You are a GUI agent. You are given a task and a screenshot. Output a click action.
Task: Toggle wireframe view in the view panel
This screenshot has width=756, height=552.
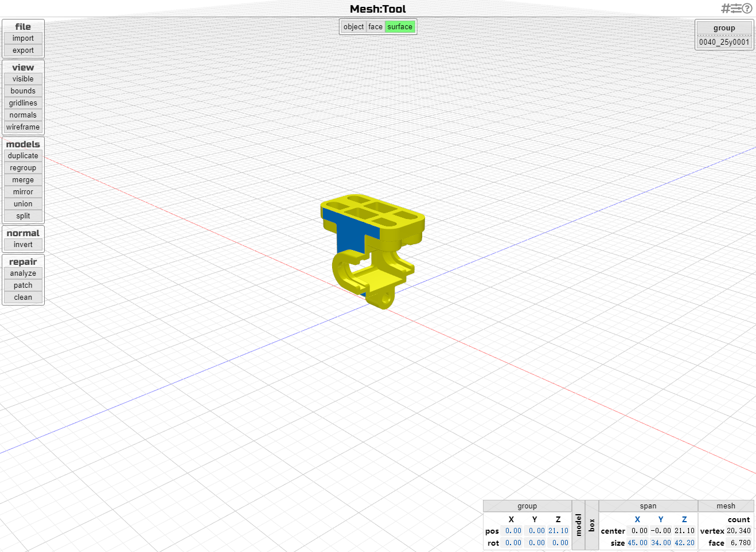(x=23, y=127)
